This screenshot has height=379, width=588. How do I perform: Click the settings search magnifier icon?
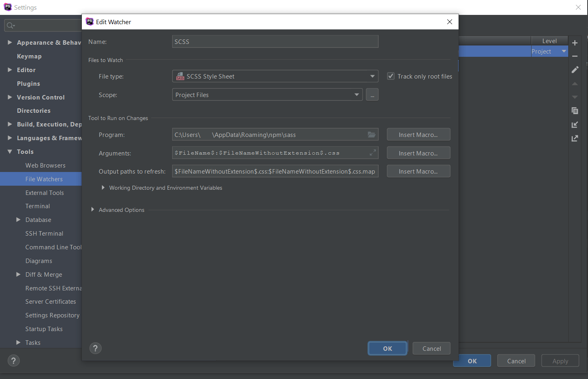pyautogui.click(x=10, y=25)
